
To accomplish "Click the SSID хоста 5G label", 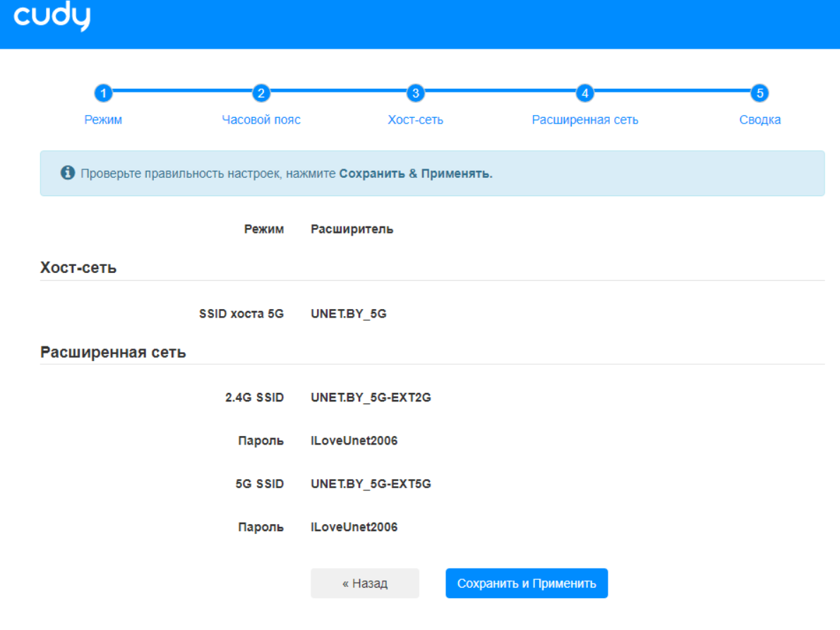I will coord(241,314).
